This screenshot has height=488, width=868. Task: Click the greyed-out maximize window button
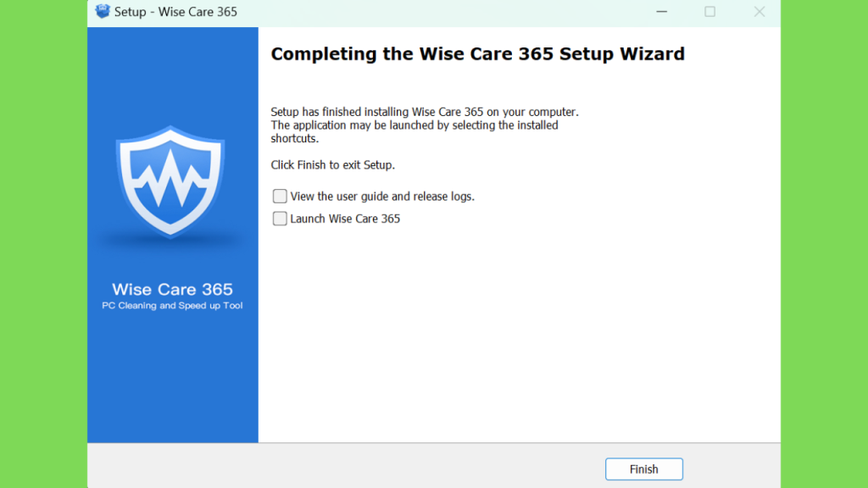(x=709, y=12)
